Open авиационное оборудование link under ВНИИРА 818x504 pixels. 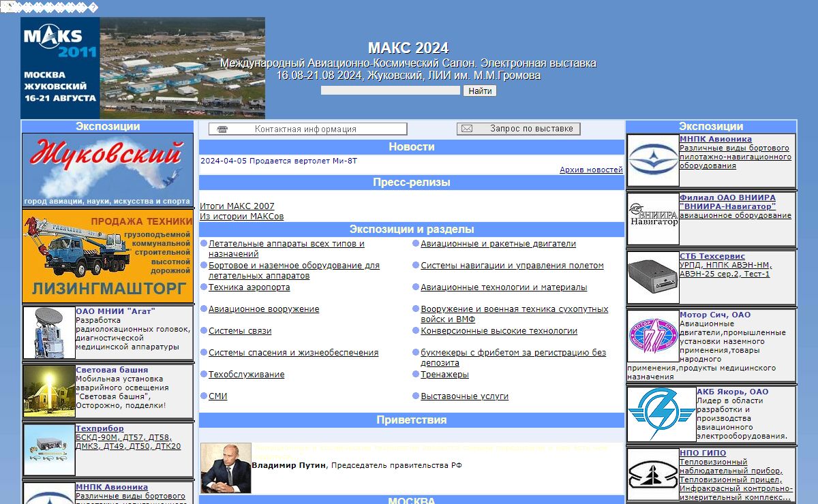tap(736, 215)
